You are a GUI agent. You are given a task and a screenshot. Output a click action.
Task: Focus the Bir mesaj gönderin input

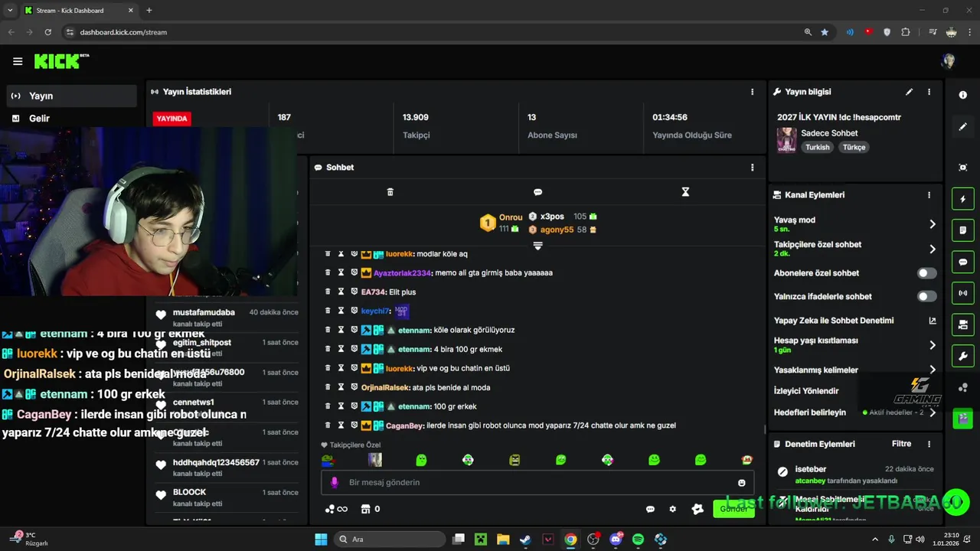(537, 483)
